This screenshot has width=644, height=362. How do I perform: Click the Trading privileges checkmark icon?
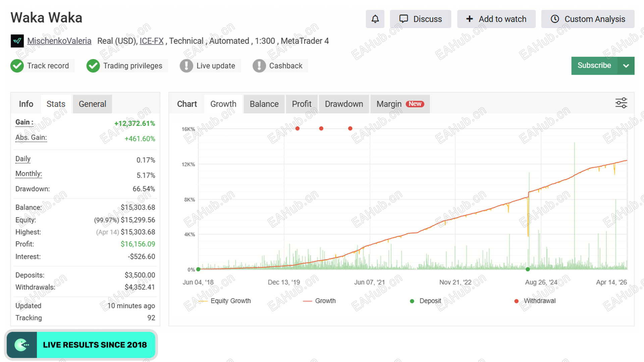point(93,66)
